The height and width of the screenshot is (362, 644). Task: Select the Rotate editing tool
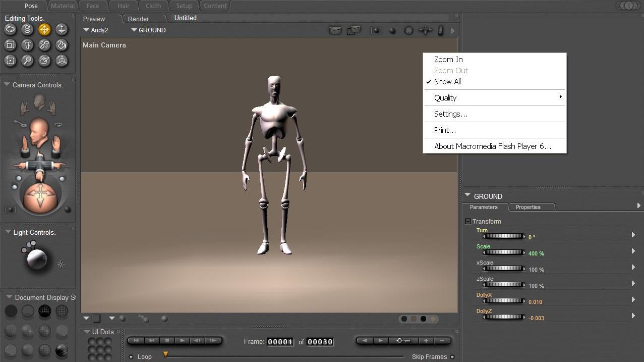point(10,30)
